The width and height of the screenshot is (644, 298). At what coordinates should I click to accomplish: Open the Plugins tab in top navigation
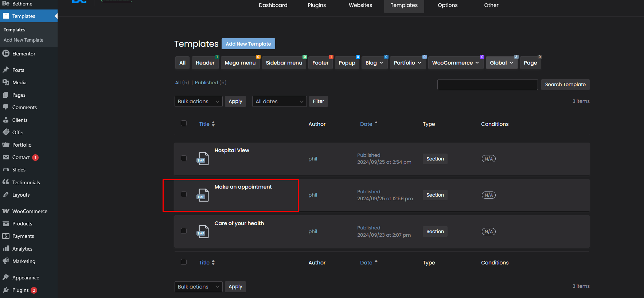click(x=316, y=5)
